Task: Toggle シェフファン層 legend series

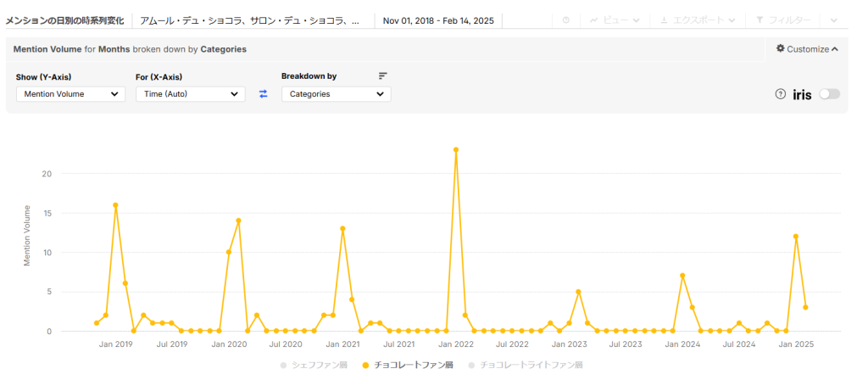Action: [314, 365]
